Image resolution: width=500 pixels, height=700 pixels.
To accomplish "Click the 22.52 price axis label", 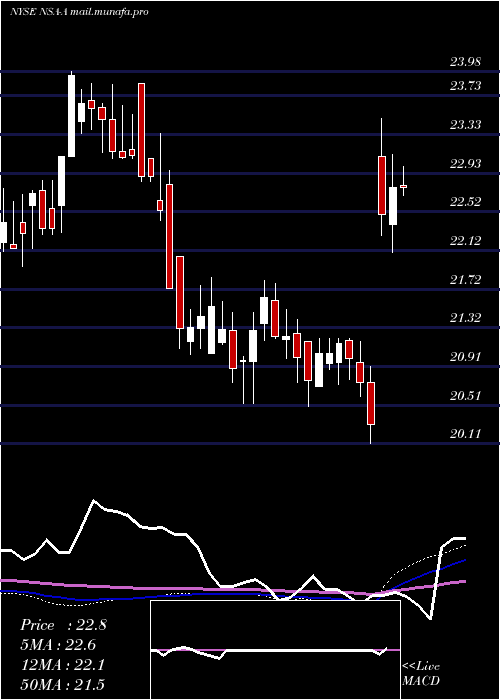I will click(465, 202).
